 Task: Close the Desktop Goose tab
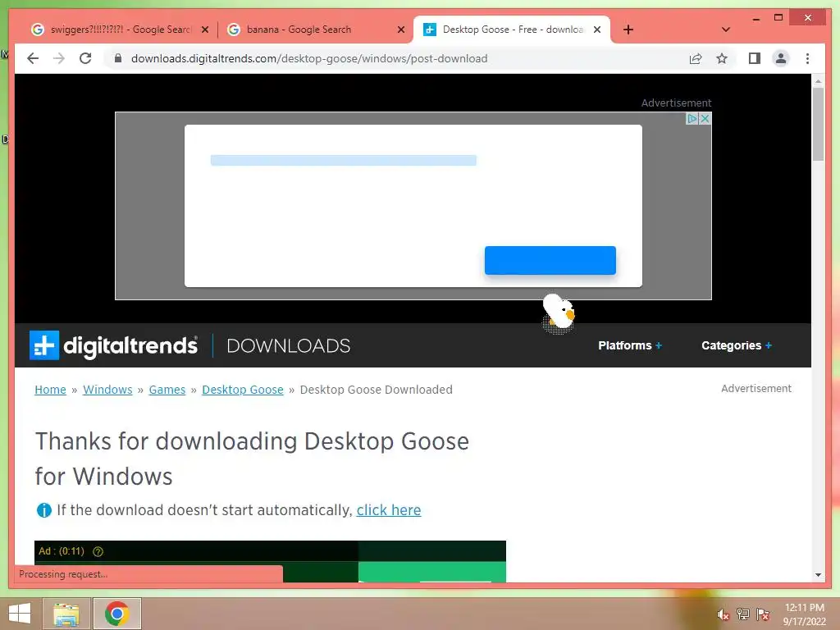[597, 30]
